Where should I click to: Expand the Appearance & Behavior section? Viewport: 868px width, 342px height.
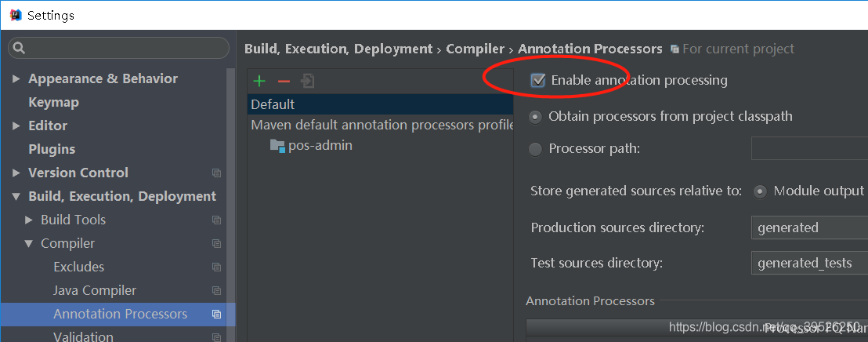click(x=16, y=79)
